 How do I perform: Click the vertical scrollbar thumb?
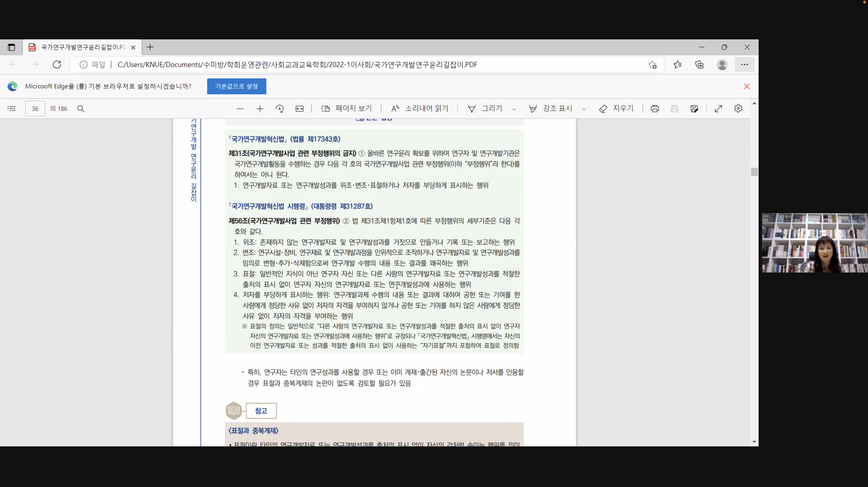(x=754, y=172)
